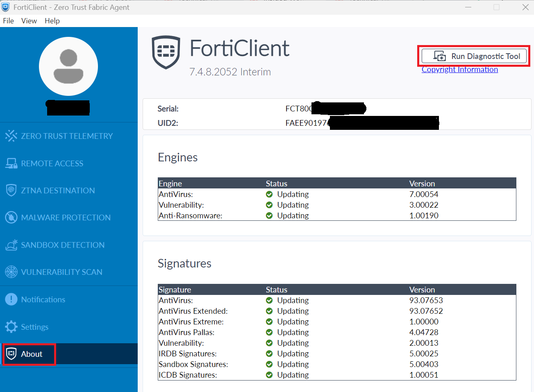Click the user avatar profile picture
The height and width of the screenshot is (392, 534).
pyautogui.click(x=68, y=66)
